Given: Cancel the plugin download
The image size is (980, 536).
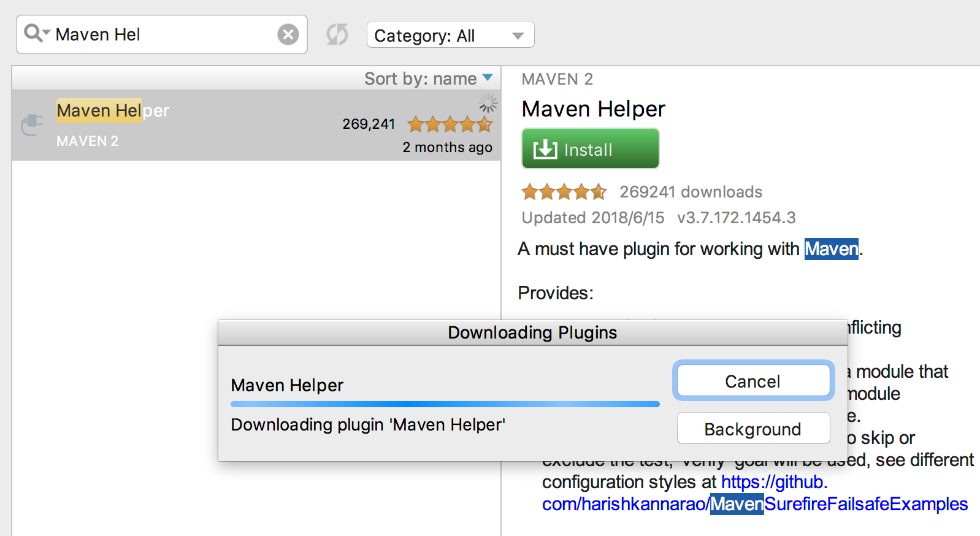Looking at the screenshot, I should click(x=753, y=381).
